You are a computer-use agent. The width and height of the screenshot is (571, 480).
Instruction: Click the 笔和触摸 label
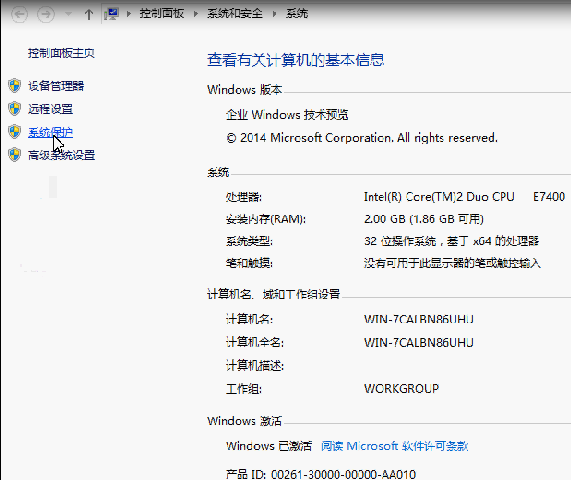[249, 263]
